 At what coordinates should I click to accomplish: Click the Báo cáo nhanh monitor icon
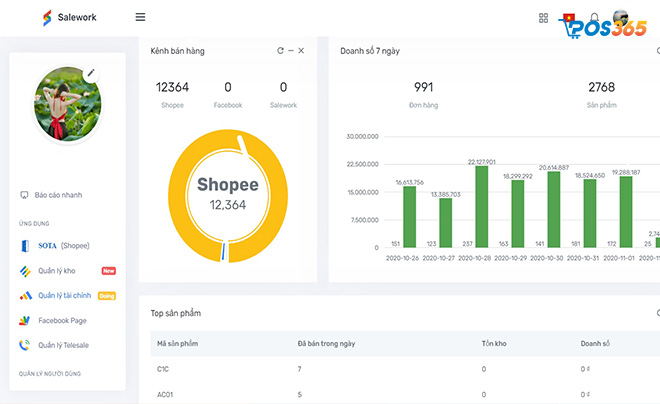click(24, 195)
